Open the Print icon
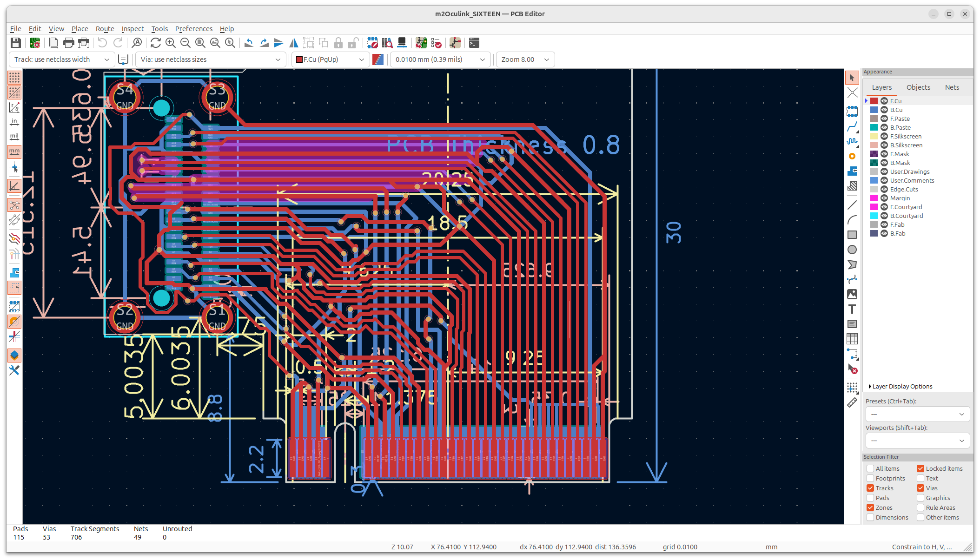 tap(68, 43)
